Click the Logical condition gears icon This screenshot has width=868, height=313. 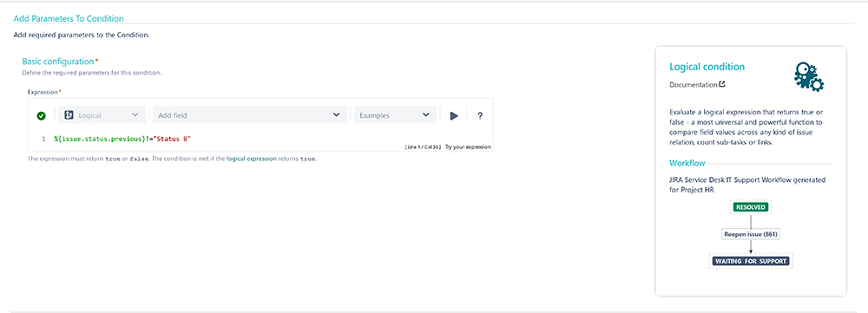coord(809,76)
